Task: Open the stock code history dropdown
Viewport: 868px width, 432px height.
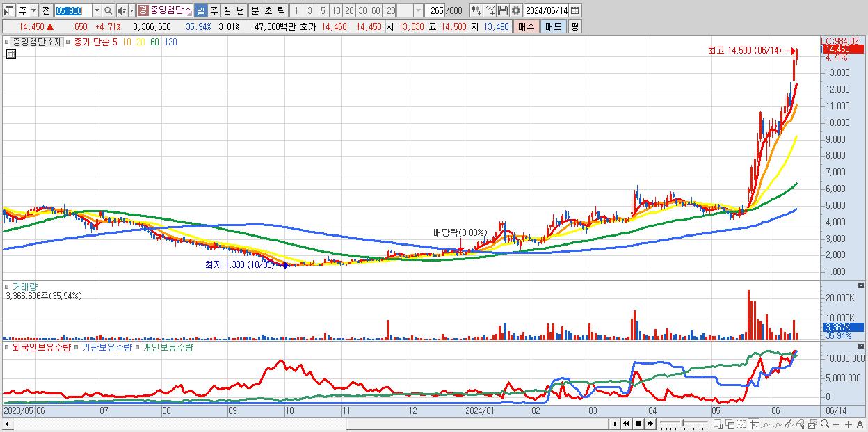Action: pos(97,10)
